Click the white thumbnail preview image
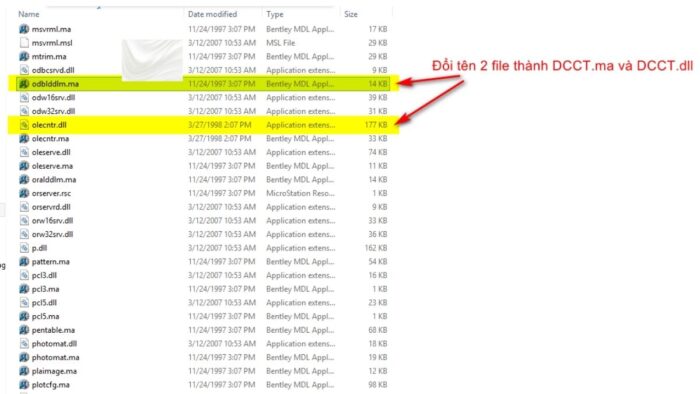 152,60
